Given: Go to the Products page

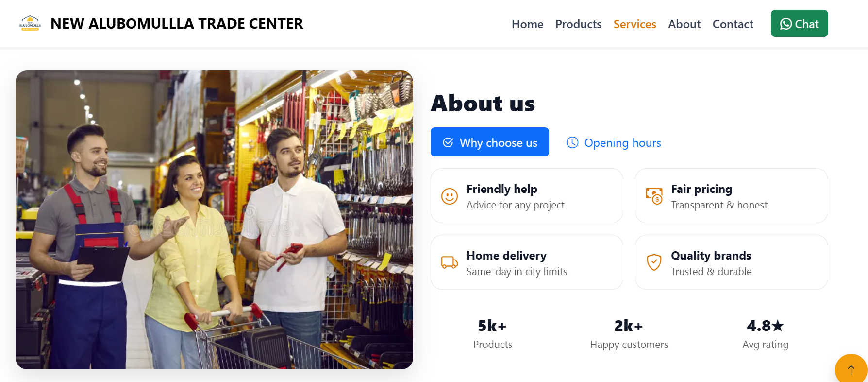Looking at the screenshot, I should tap(578, 24).
